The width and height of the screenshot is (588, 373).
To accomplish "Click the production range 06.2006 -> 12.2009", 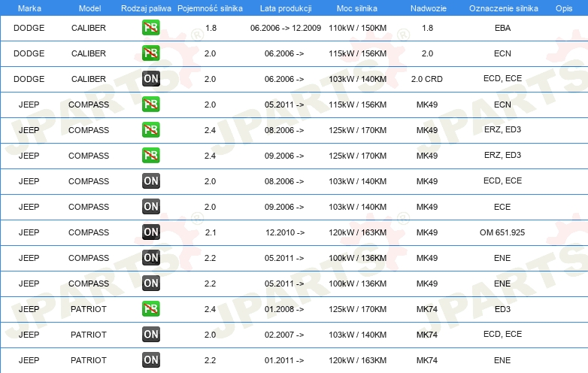I will click(286, 28).
